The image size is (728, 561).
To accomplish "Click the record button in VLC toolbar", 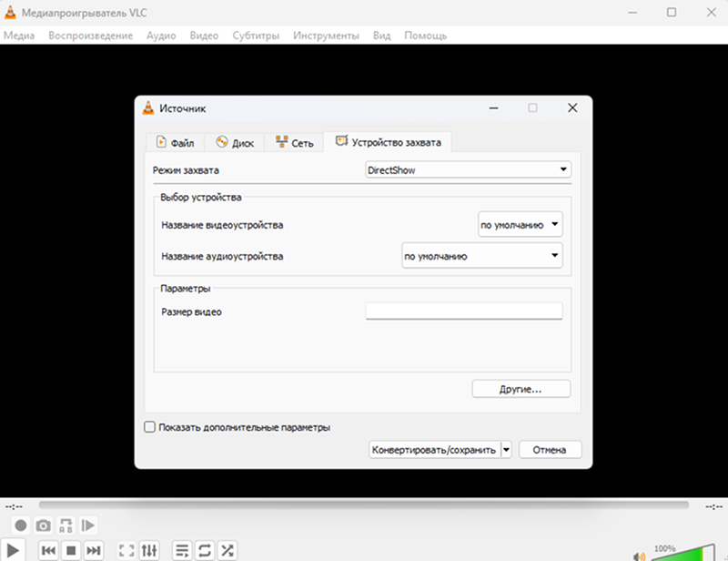I will pyautogui.click(x=20, y=525).
